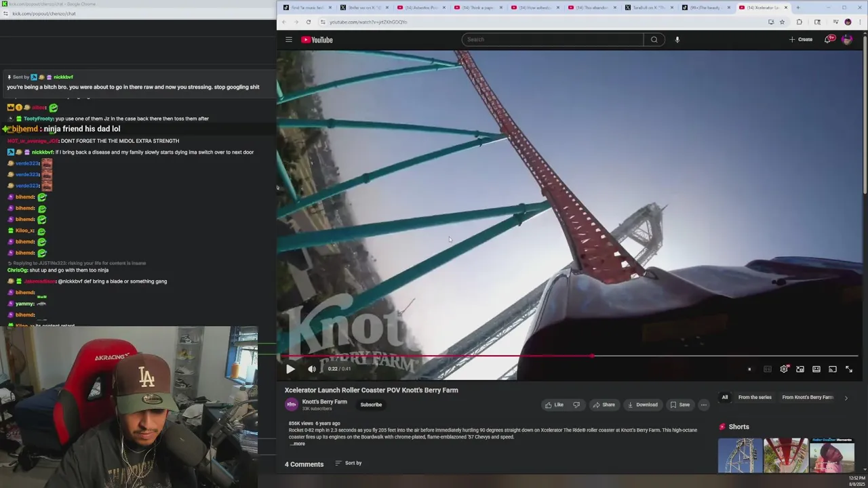Viewport: 868px width, 488px height.
Task: Dislike the video with thumbs-down
Action: point(576,405)
